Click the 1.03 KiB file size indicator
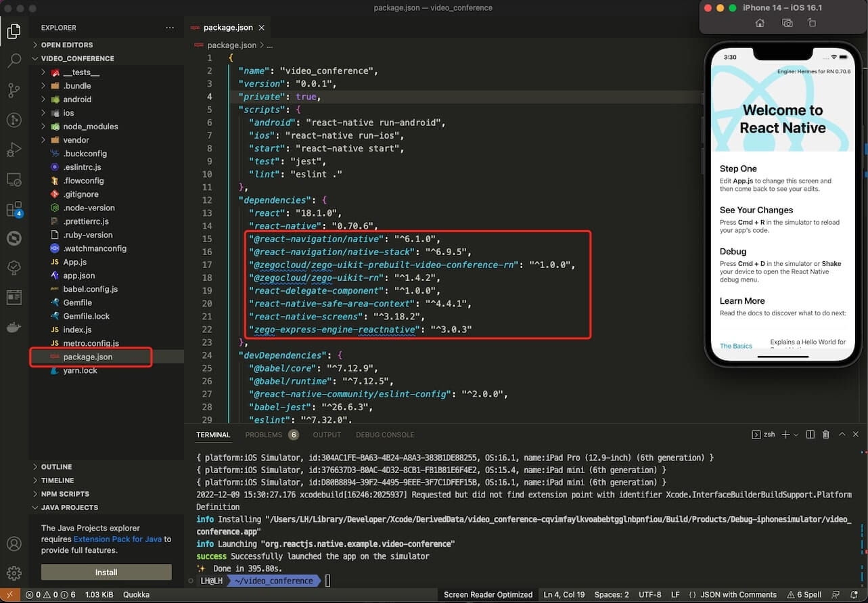Viewport: 868px width, 603px height. (x=99, y=595)
